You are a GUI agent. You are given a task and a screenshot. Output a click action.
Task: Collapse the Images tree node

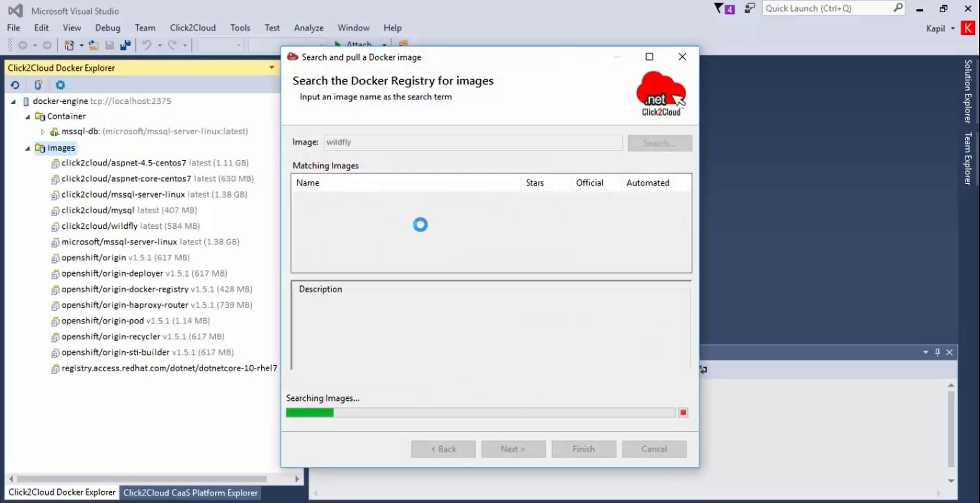click(x=28, y=149)
